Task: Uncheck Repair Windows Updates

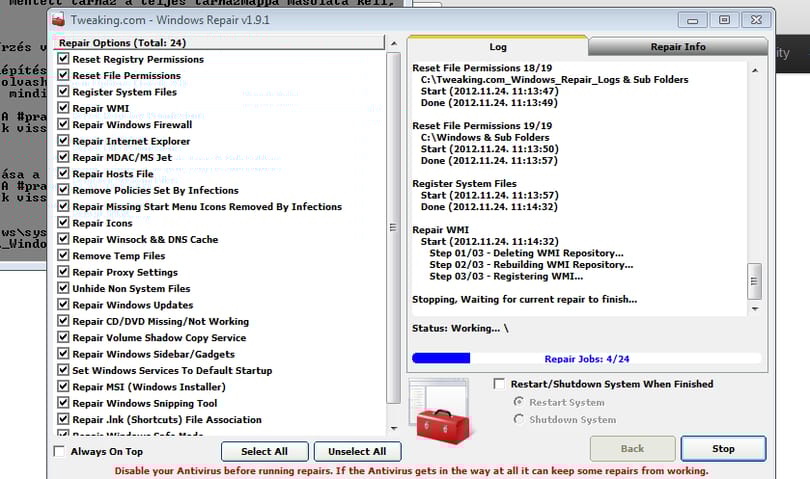Action: click(63, 304)
